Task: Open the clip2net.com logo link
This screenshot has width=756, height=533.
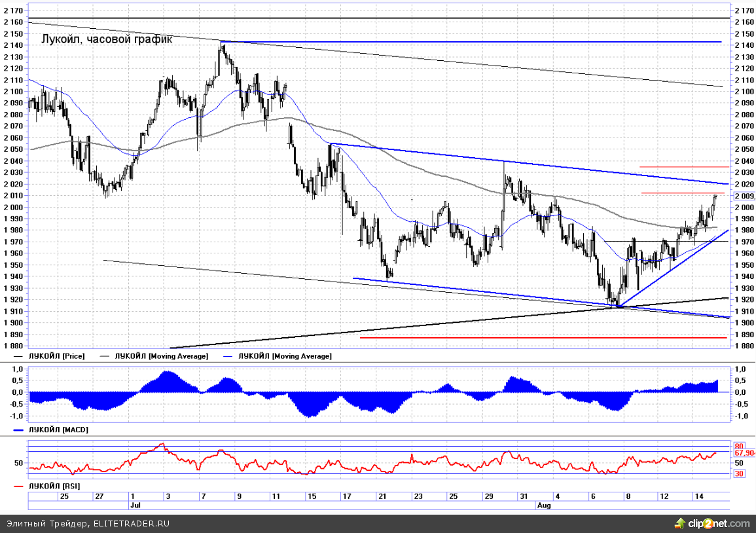Action: pos(711,523)
